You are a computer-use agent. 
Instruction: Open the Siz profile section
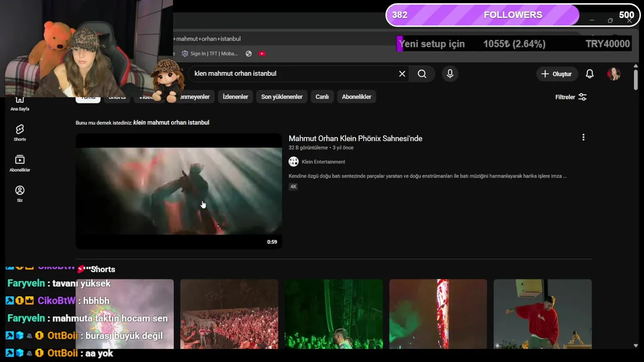pyautogui.click(x=20, y=194)
